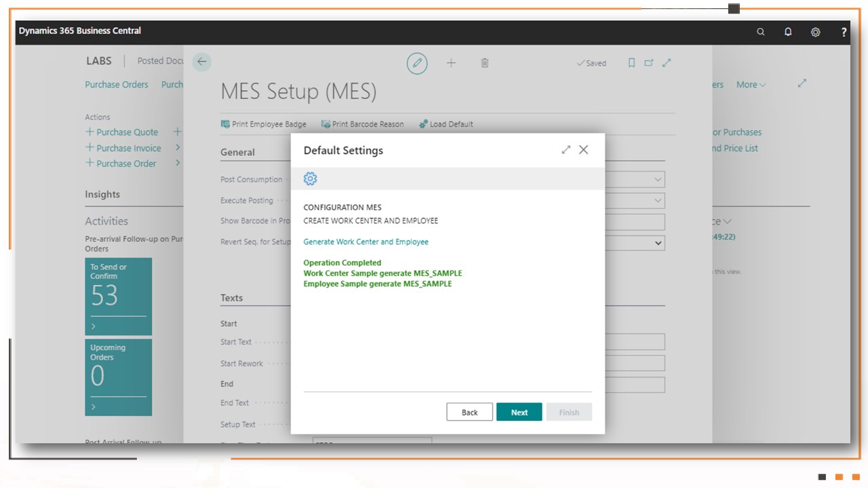This screenshot has height=488, width=868.
Task: Click the Saved status indicator
Action: pyautogui.click(x=591, y=63)
